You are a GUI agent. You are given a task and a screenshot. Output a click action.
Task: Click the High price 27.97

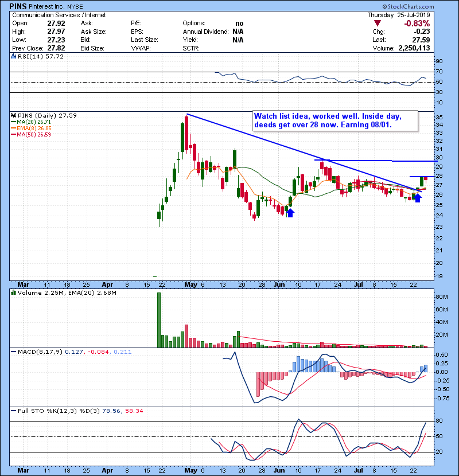56,32
